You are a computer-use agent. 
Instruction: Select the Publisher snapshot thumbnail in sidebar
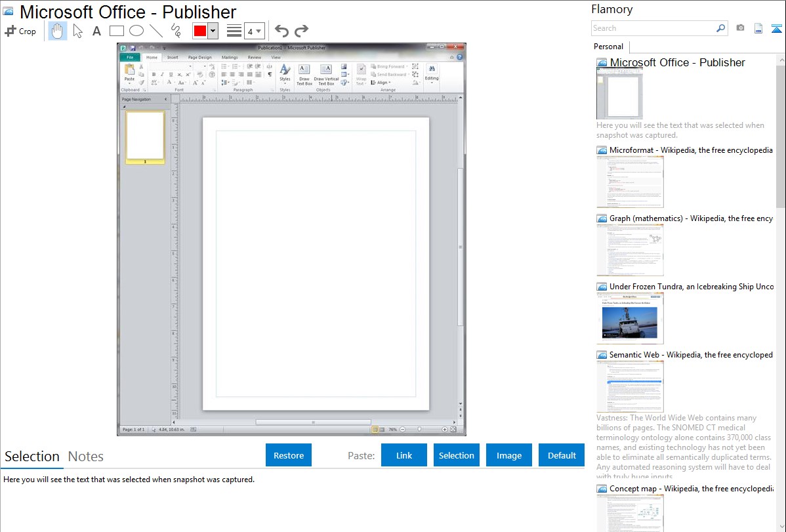click(619, 94)
